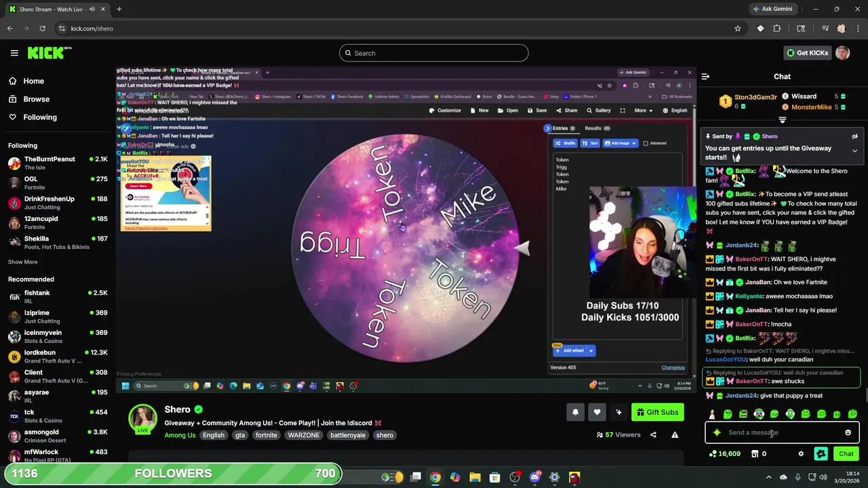This screenshot has width=868, height=488.
Task: Click the KICK logo
Action: [49, 53]
